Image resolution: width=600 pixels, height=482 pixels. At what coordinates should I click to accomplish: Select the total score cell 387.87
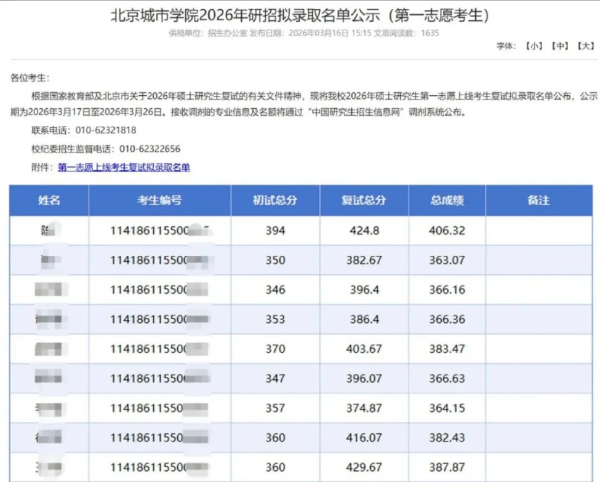pyautogui.click(x=446, y=467)
